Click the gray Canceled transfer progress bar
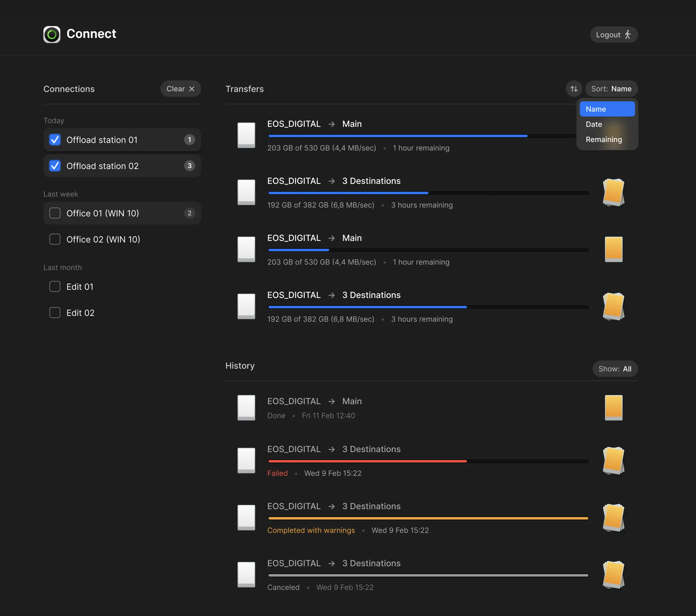The height and width of the screenshot is (616, 696). [x=428, y=575]
